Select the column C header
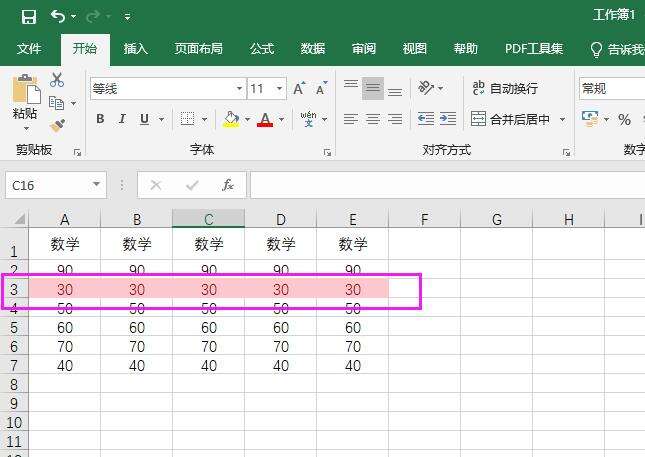 [209, 219]
